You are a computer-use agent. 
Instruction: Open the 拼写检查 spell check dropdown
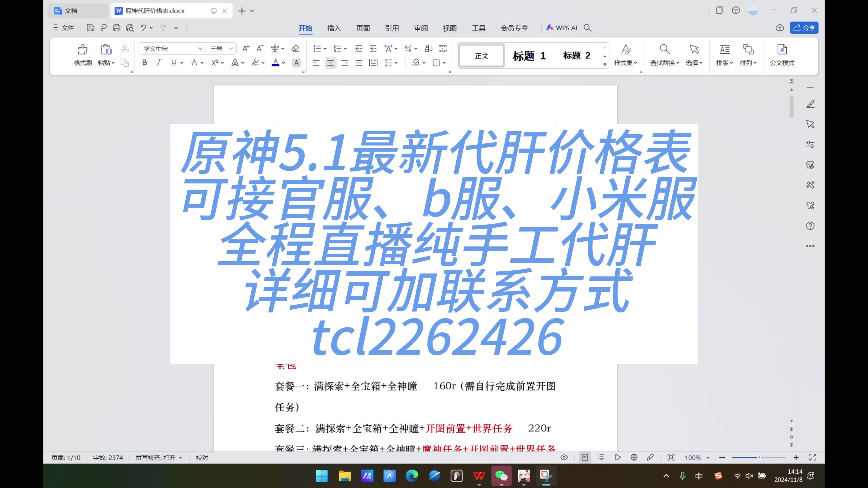tap(159, 458)
